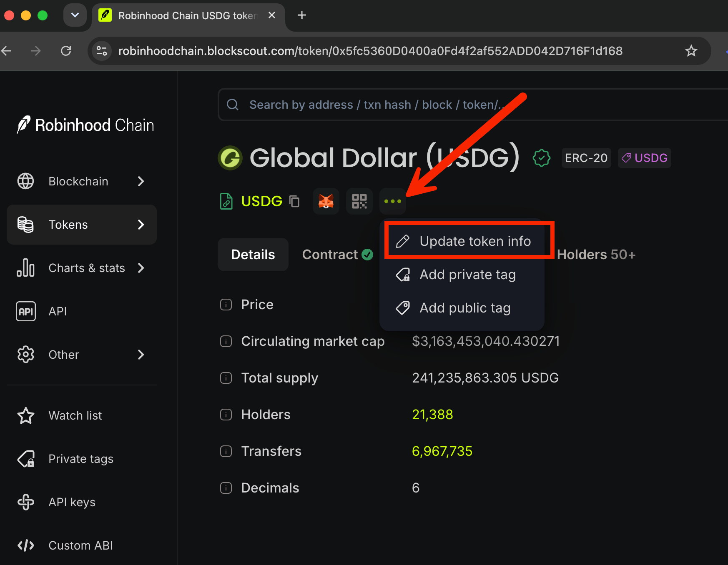Click info icon beside Decimals
The image size is (728, 565).
click(x=226, y=488)
